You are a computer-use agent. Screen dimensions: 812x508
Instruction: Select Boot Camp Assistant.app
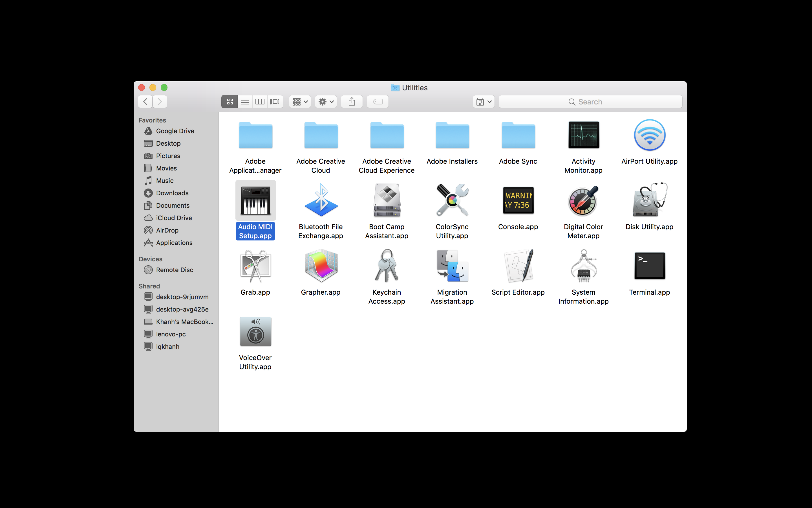tap(387, 200)
